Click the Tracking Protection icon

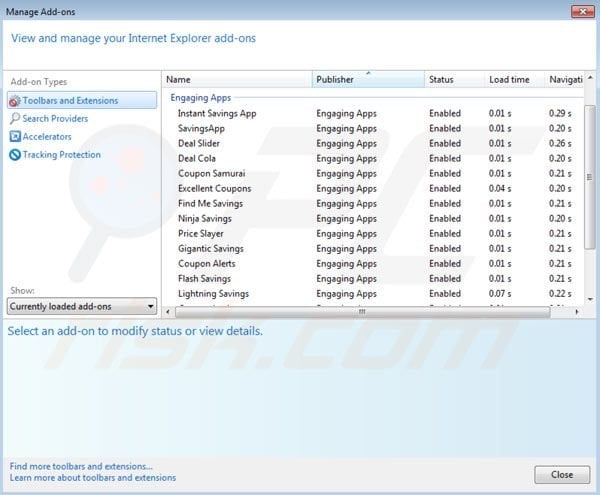point(15,155)
